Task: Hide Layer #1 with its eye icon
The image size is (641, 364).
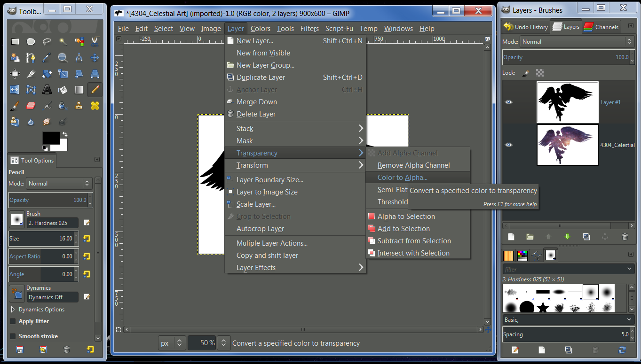Action: coord(508,102)
